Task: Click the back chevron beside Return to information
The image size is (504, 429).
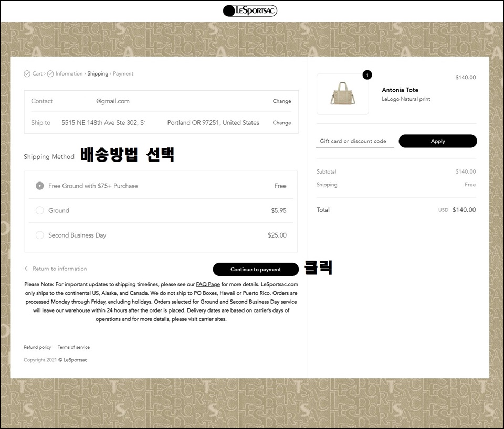Action: point(26,269)
